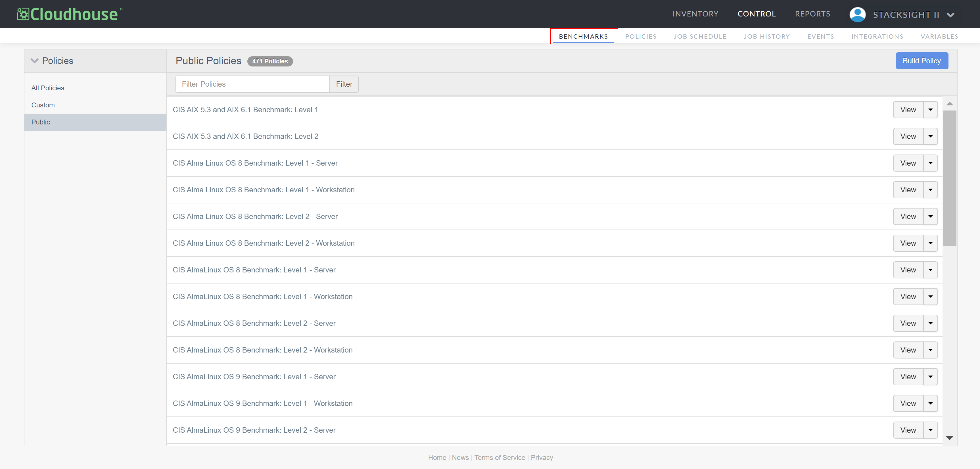
Task: Open the user avatar icon
Action: pyautogui.click(x=858, y=14)
